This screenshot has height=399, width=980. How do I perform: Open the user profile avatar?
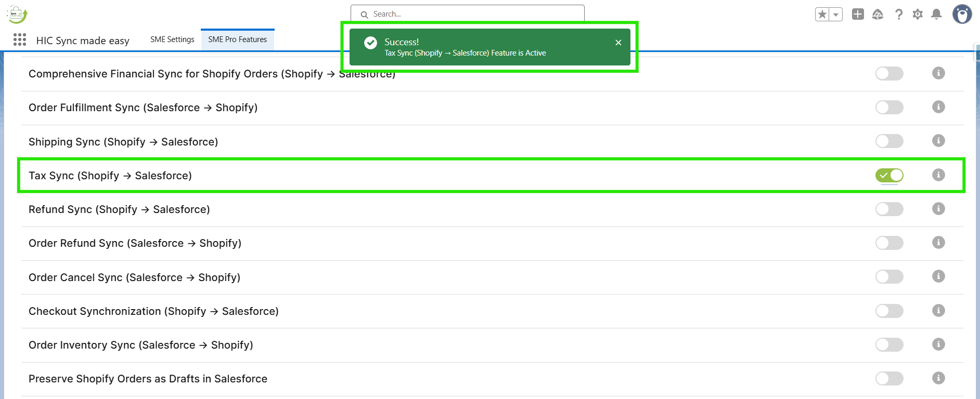pos(962,14)
